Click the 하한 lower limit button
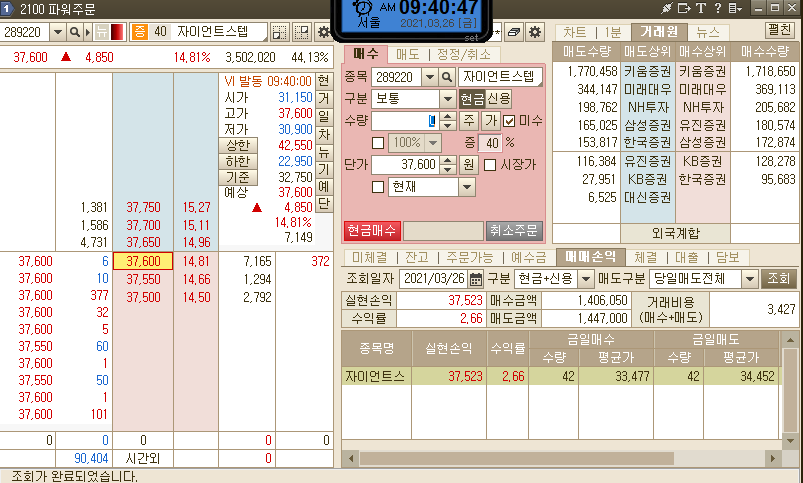The height and width of the screenshot is (483, 803). click(238, 161)
